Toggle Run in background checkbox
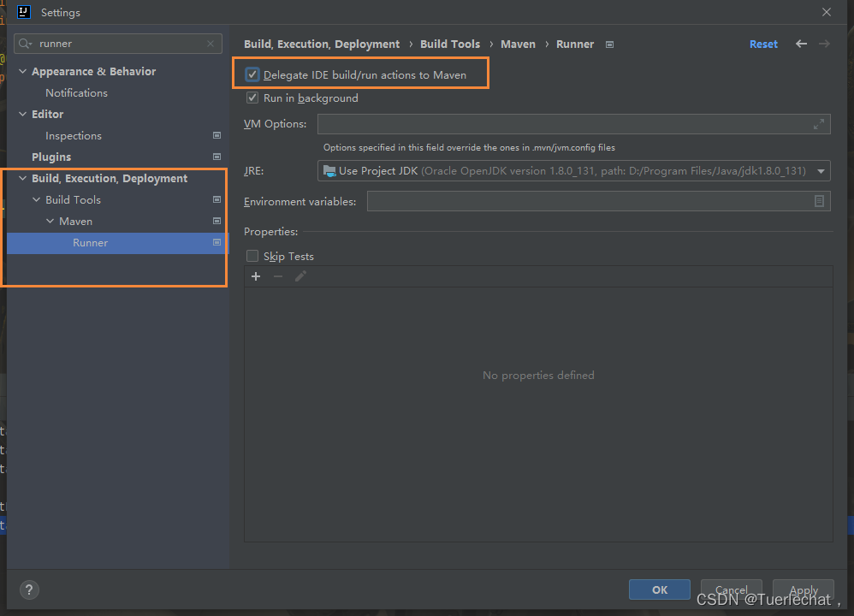 (252, 98)
